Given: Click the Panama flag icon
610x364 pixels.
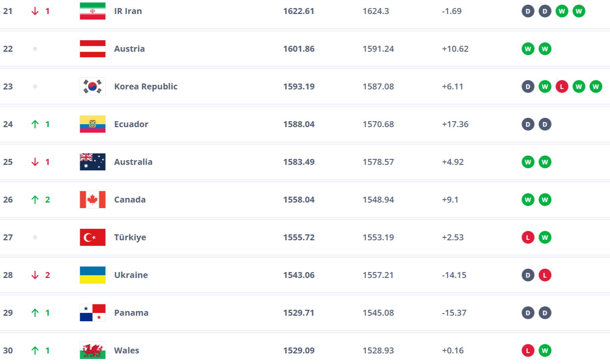Looking at the screenshot, I should (92, 313).
